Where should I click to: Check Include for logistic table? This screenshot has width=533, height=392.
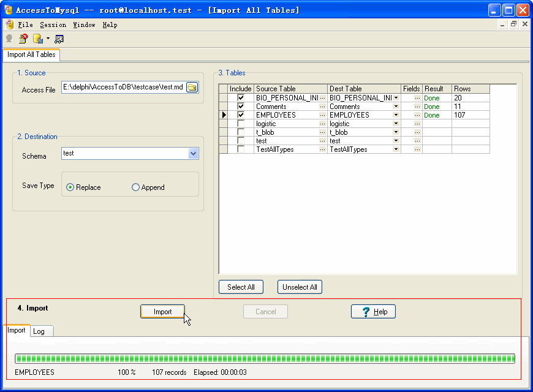click(x=241, y=123)
